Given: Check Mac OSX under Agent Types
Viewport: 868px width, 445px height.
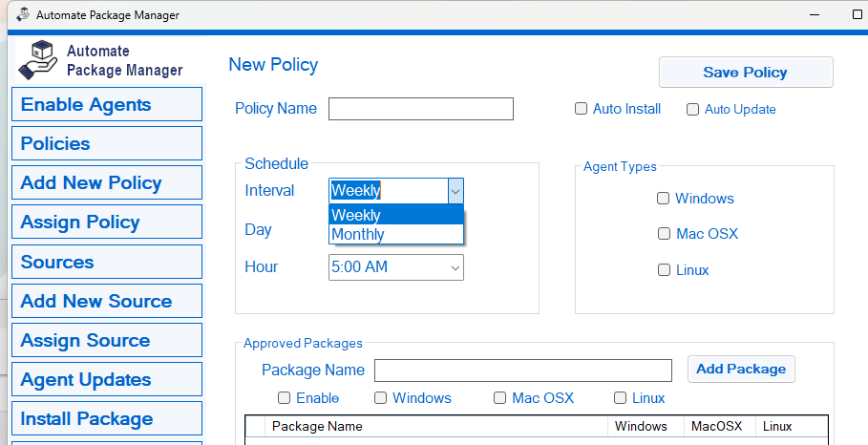Looking at the screenshot, I should [664, 234].
